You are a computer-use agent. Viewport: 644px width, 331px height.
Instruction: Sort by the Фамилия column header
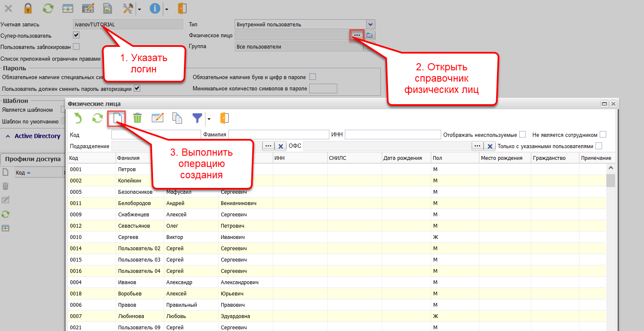tap(128, 158)
